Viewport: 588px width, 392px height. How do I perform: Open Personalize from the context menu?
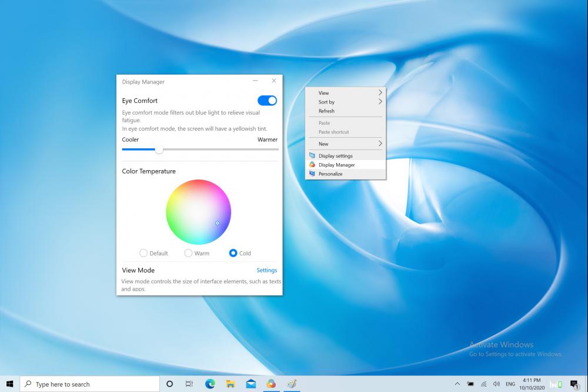tap(345, 174)
